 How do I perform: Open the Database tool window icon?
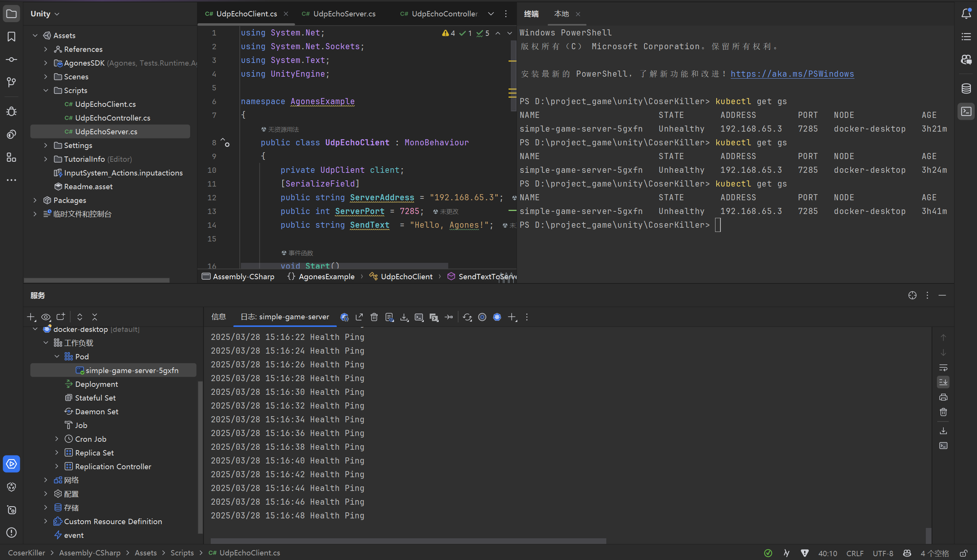tap(966, 89)
